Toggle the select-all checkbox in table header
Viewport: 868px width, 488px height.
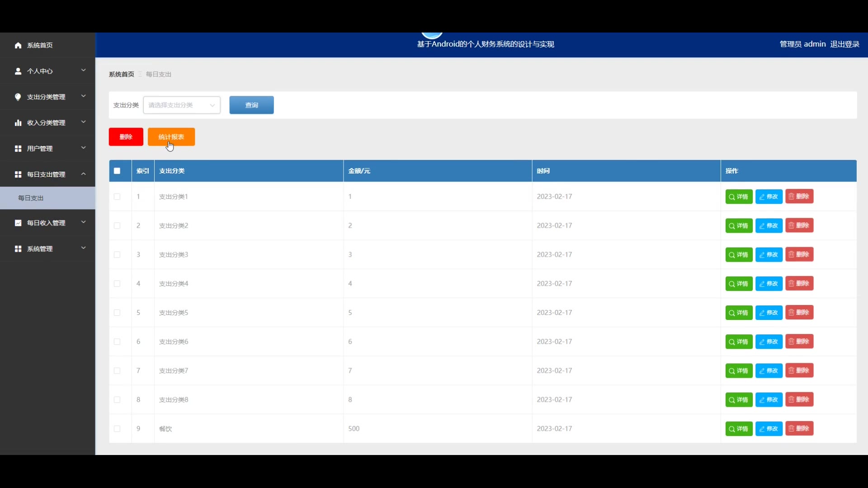(x=117, y=171)
